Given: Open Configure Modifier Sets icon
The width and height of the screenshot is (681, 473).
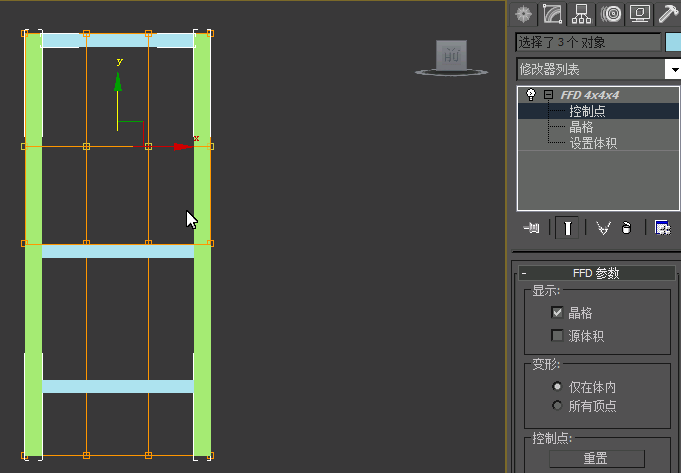Looking at the screenshot, I should click(662, 228).
